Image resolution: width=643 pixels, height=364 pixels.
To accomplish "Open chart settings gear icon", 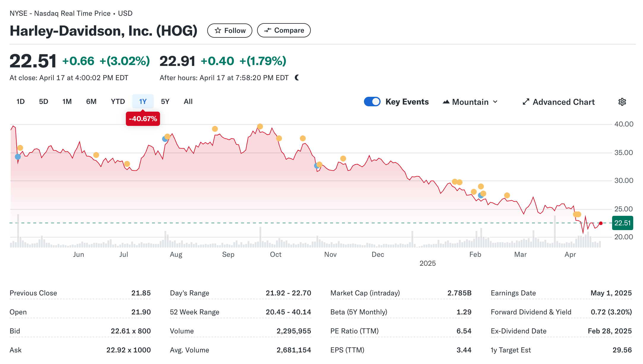I will 622,102.
